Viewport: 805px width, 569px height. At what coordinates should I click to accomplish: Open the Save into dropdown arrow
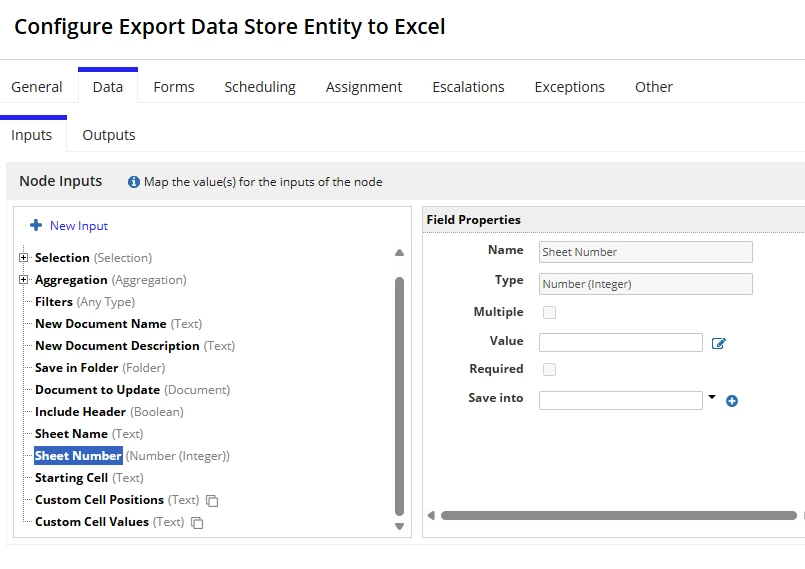712,397
